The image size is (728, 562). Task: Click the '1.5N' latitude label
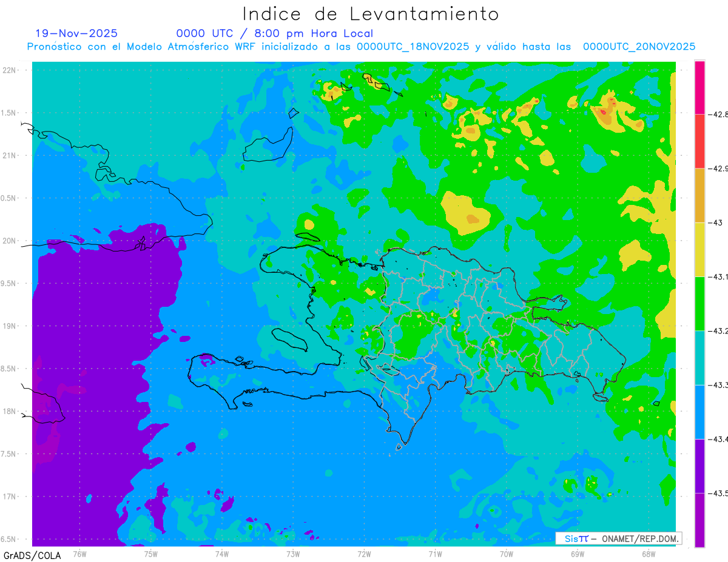tap(8, 113)
